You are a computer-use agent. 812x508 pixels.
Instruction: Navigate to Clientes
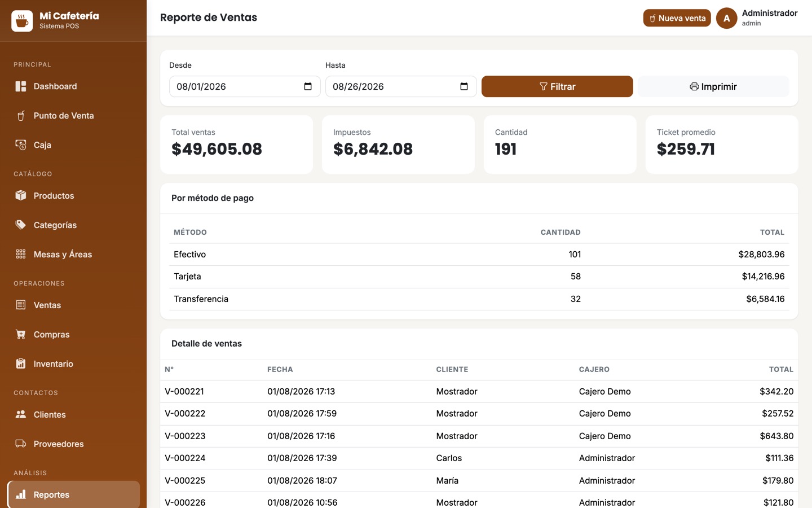73,414
